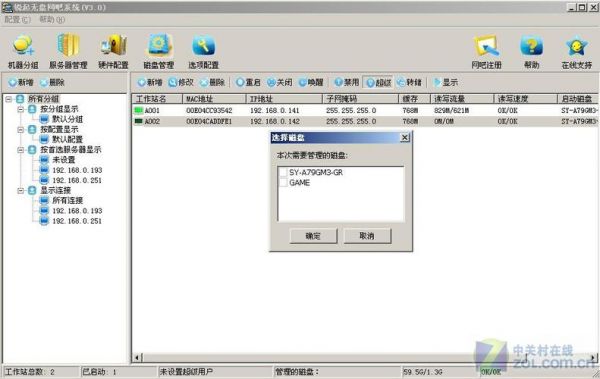Image resolution: width=600 pixels, height=379 pixels.
Task: Select the 默认配置 tree node
Action: tap(67, 139)
